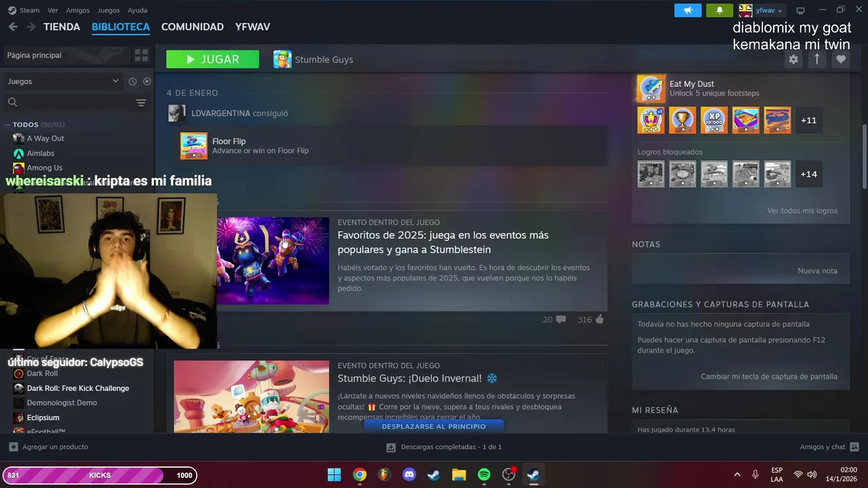Switch to Big Picture mode icon
868x488 pixels.
click(800, 10)
